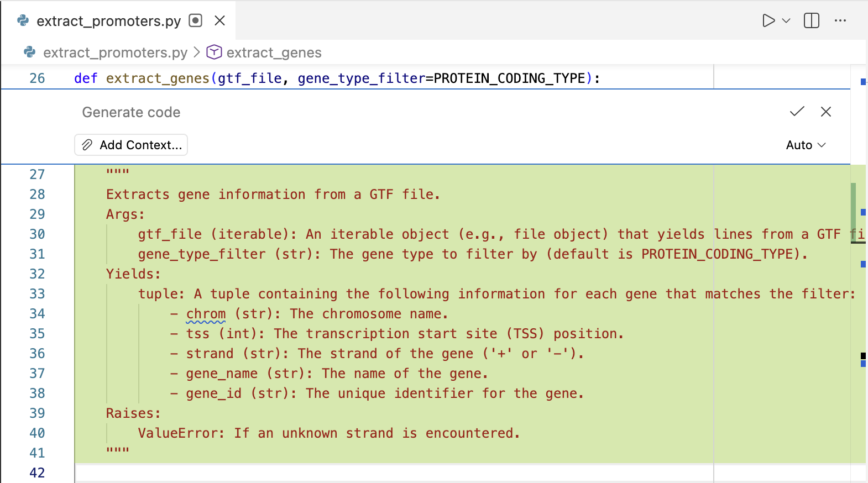Click the extract_genes cube symbol icon
Image resolution: width=868 pixels, height=483 pixels.
(x=214, y=53)
